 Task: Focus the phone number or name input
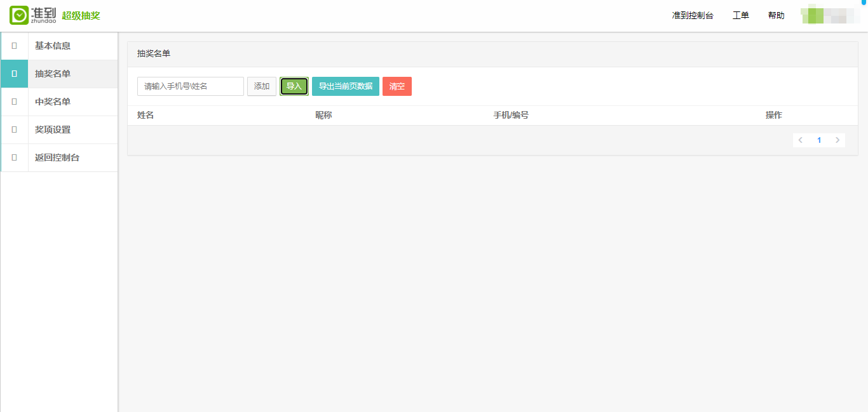point(191,86)
